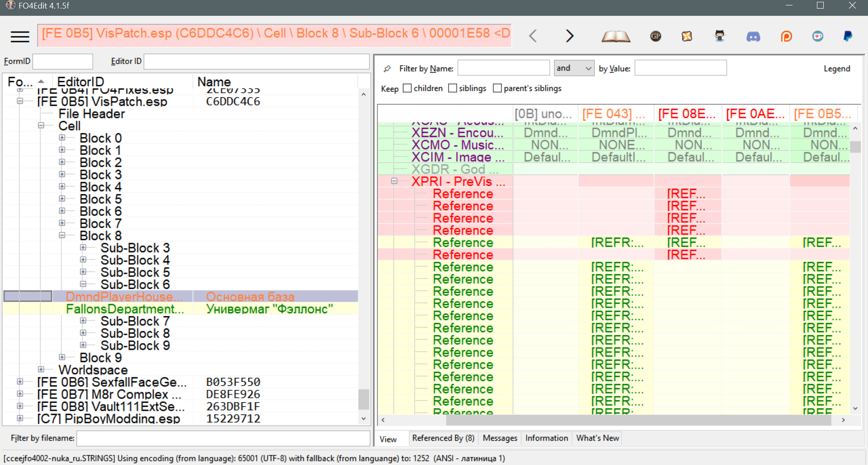Enable Keep children checkbox

click(407, 88)
